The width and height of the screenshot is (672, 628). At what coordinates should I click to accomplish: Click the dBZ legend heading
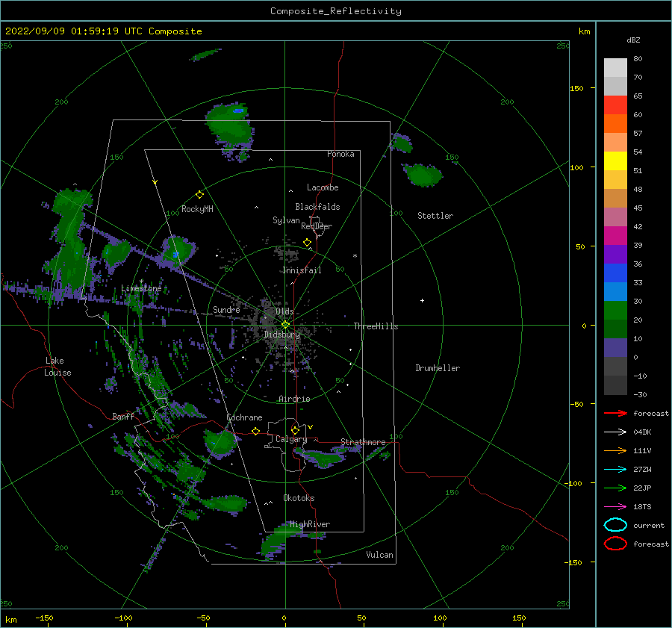[633, 40]
